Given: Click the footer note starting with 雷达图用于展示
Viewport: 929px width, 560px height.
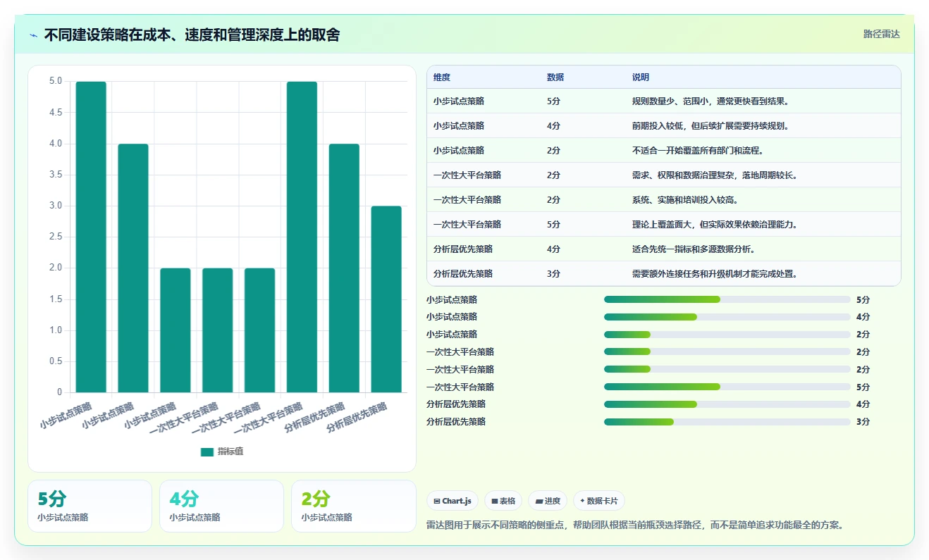Looking at the screenshot, I should tap(635, 525).
